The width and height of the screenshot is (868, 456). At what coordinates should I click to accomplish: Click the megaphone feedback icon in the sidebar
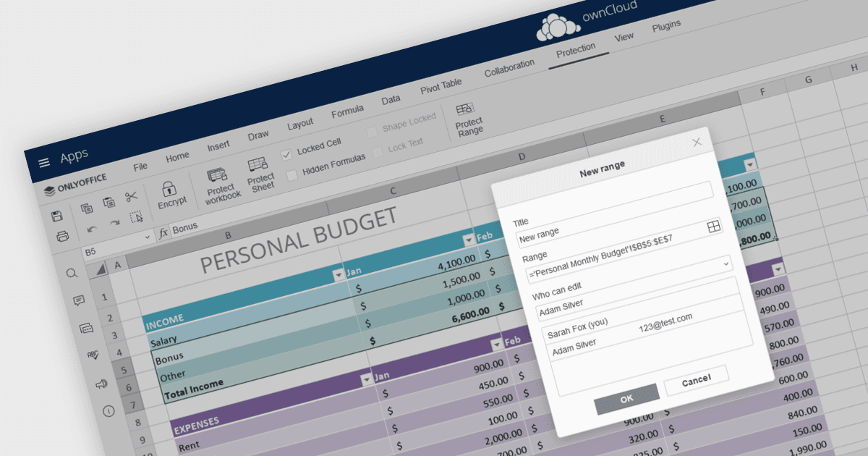point(101,384)
